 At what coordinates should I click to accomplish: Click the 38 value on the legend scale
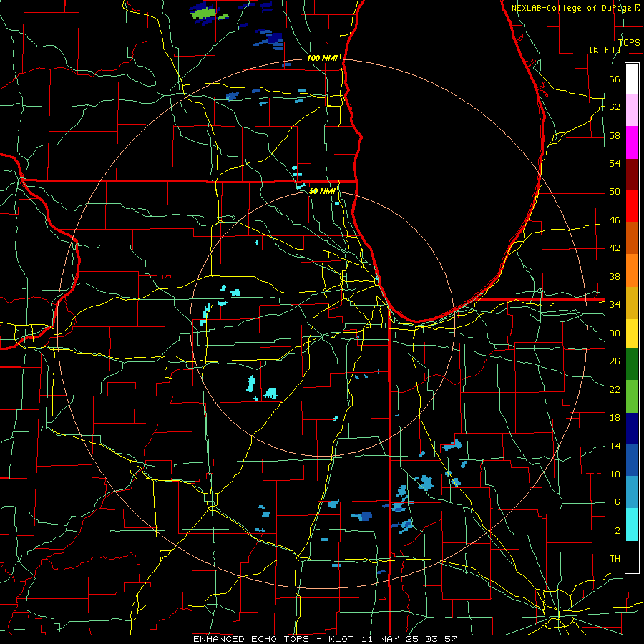(615, 276)
